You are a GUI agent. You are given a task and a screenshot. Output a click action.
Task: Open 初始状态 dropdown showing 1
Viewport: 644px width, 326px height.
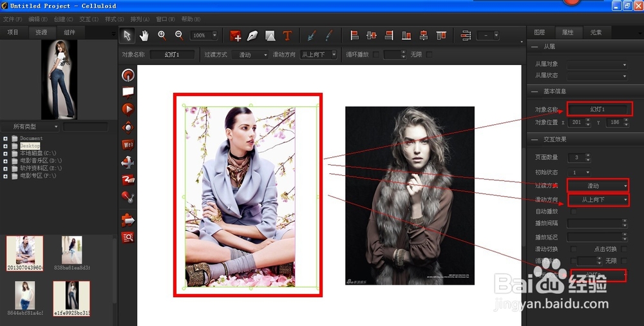(579, 172)
